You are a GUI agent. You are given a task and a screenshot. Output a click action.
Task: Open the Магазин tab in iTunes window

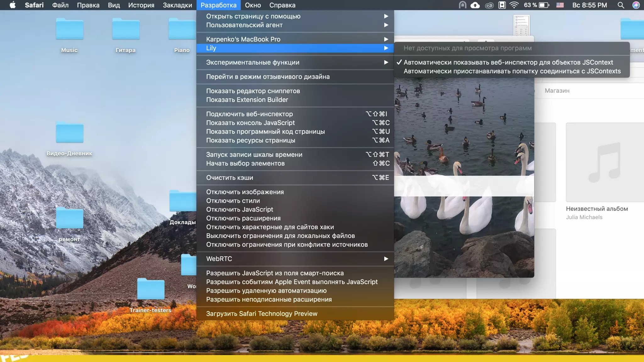coord(557,90)
